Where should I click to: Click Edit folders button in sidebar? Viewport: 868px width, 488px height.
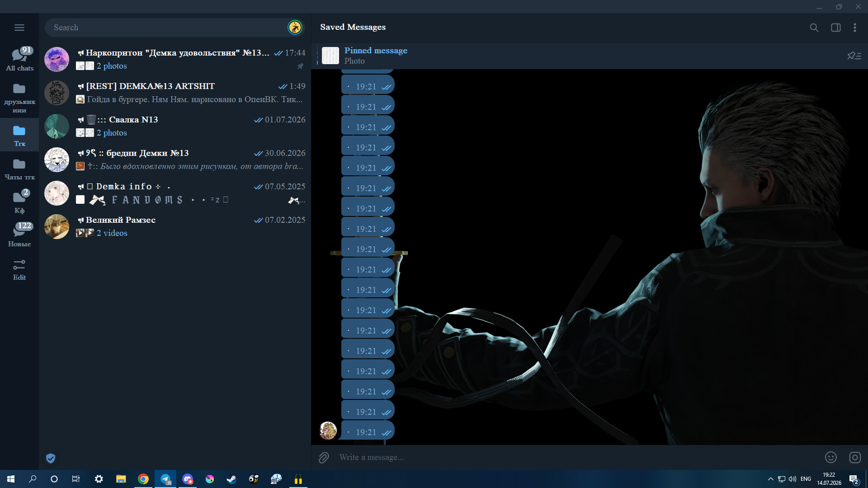tap(19, 269)
